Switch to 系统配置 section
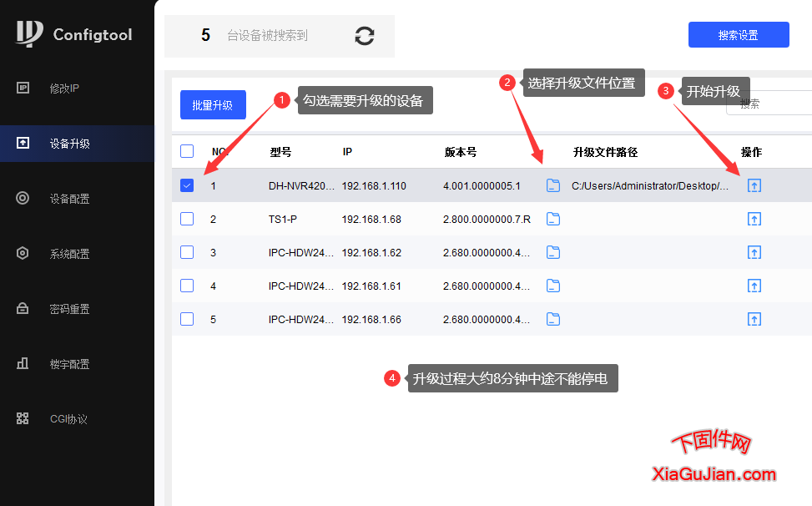This screenshot has width=812, height=506. pyautogui.click(x=23, y=253)
